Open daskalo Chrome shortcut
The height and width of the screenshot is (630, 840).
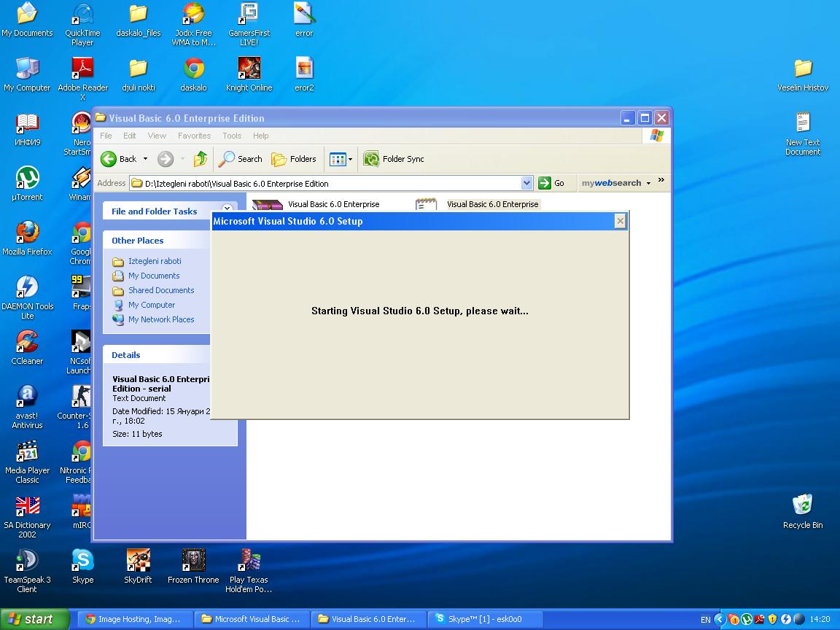[x=193, y=75]
